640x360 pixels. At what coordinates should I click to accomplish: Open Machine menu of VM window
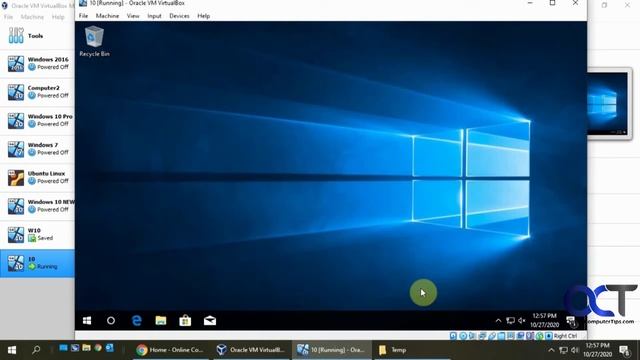[107, 16]
